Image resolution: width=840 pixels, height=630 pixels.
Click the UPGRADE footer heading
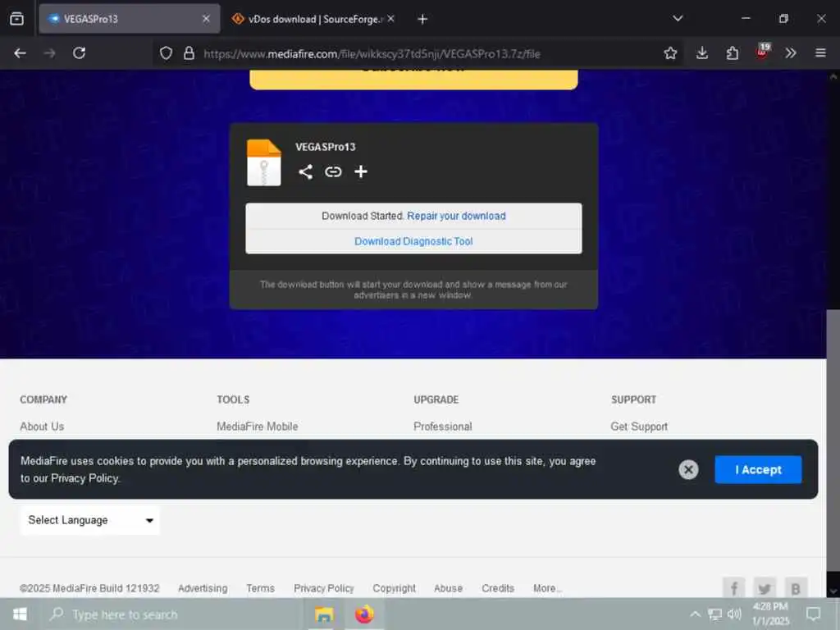click(436, 399)
